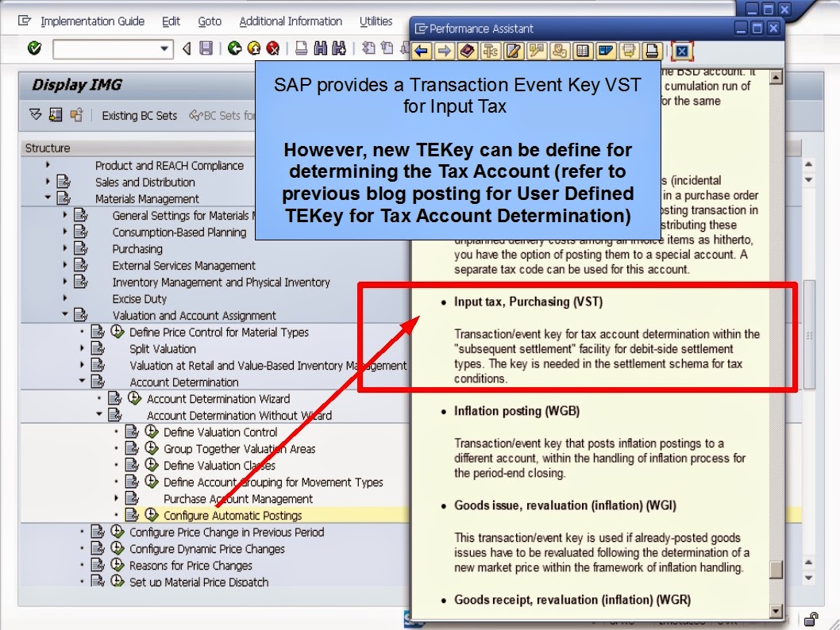The width and height of the screenshot is (840, 630).
Task: Select Set up Material Price Dispatch row
Action: pyautogui.click(x=198, y=582)
